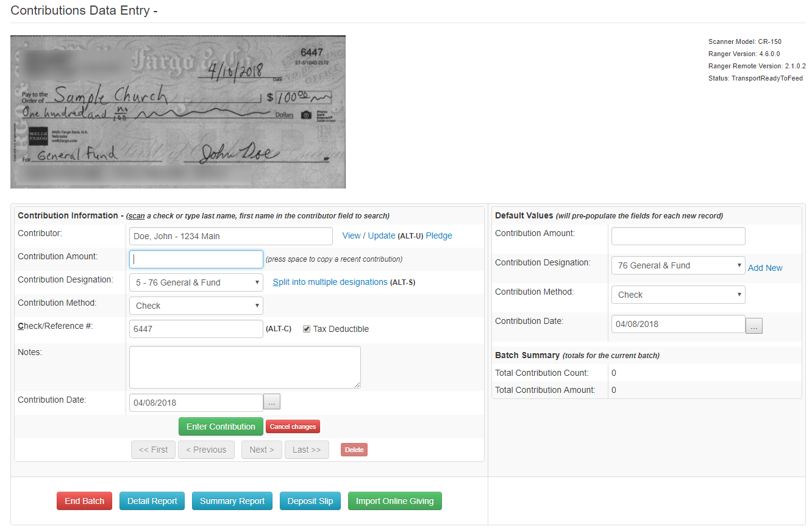This screenshot has height=532, width=812.
Task: Click the Pledge link
Action: point(439,235)
